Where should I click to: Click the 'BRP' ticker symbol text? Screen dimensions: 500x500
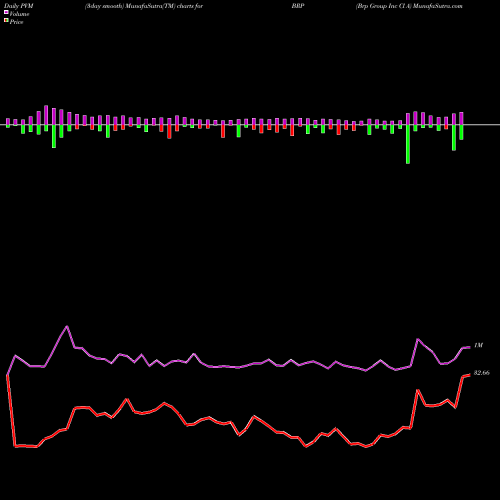pyautogui.click(x=298, y=6)
